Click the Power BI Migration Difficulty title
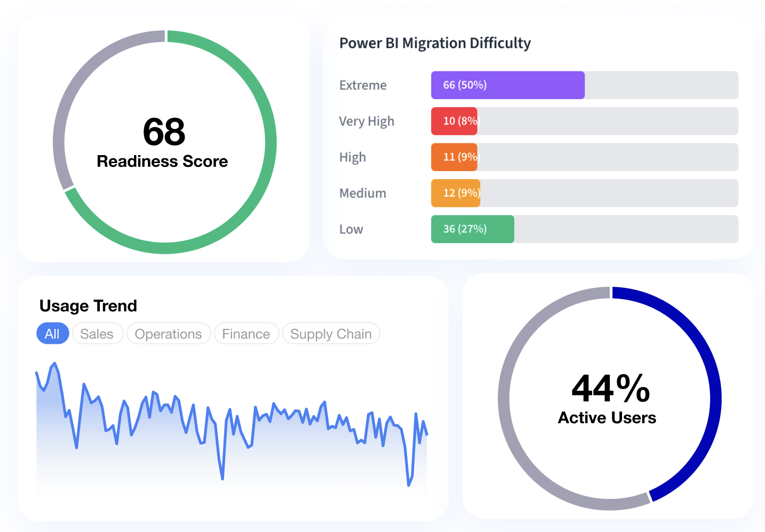 [x=435, y=43]
